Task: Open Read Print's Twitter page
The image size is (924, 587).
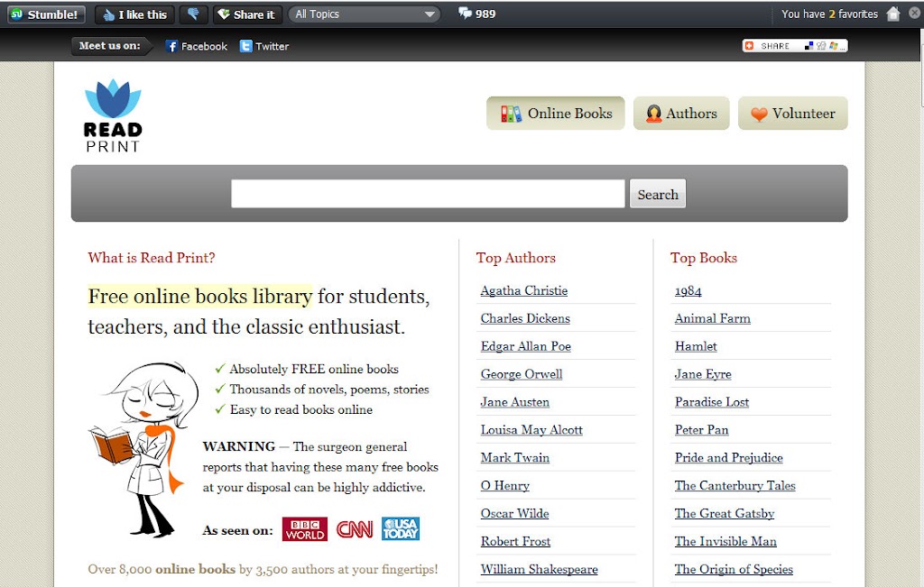Action: pos(264,46)
